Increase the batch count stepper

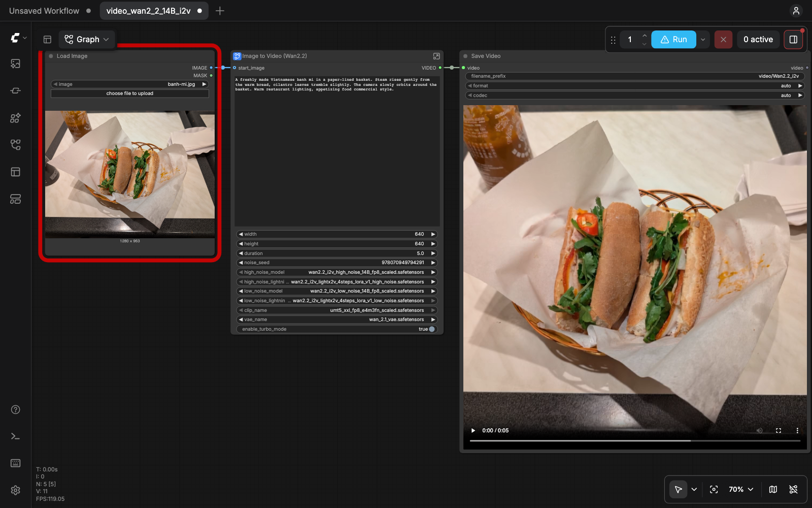point(645,35)
